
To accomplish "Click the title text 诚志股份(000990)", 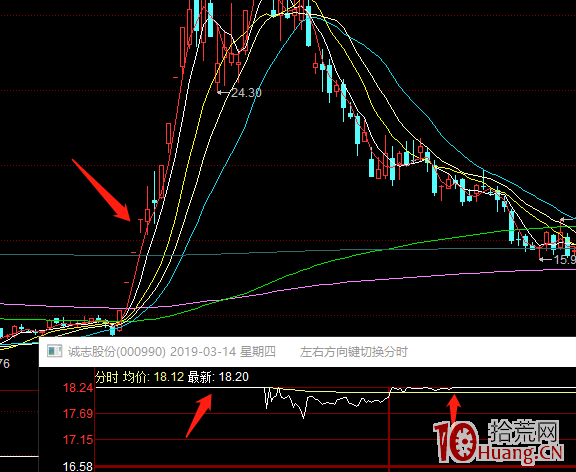I will 117,352.
